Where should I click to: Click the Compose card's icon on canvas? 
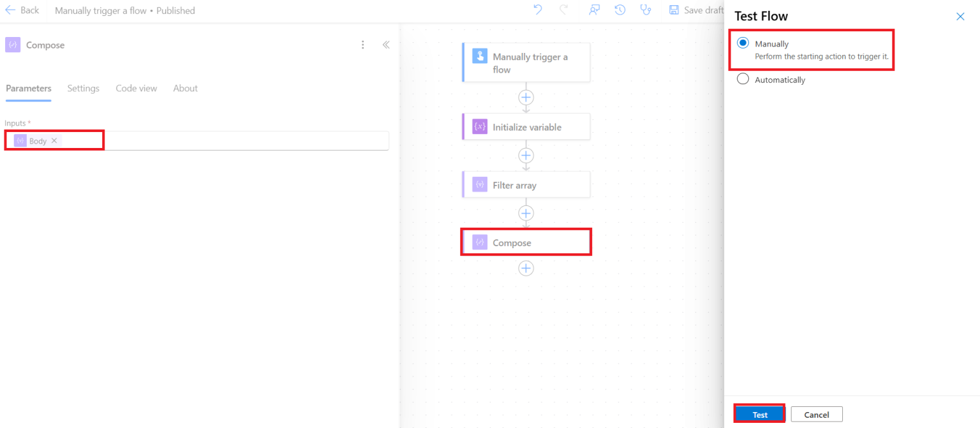(480, 242)
